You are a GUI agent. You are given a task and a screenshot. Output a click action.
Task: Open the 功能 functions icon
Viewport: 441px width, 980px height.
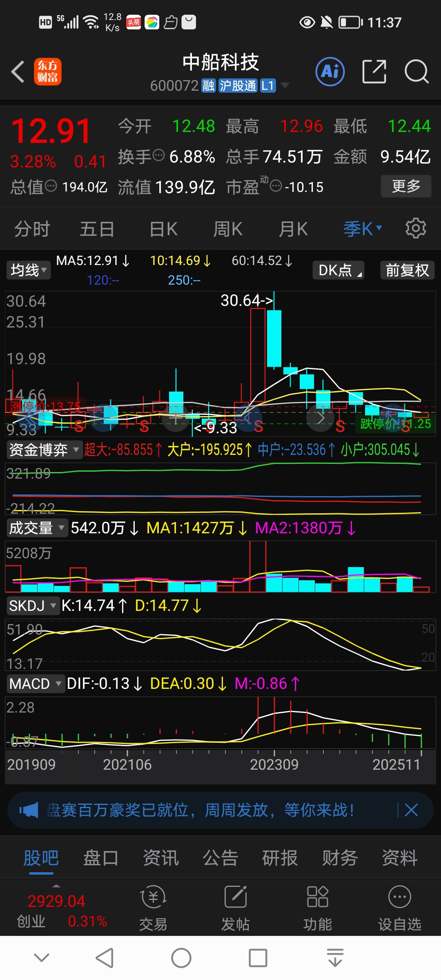[x=318, y=908]
